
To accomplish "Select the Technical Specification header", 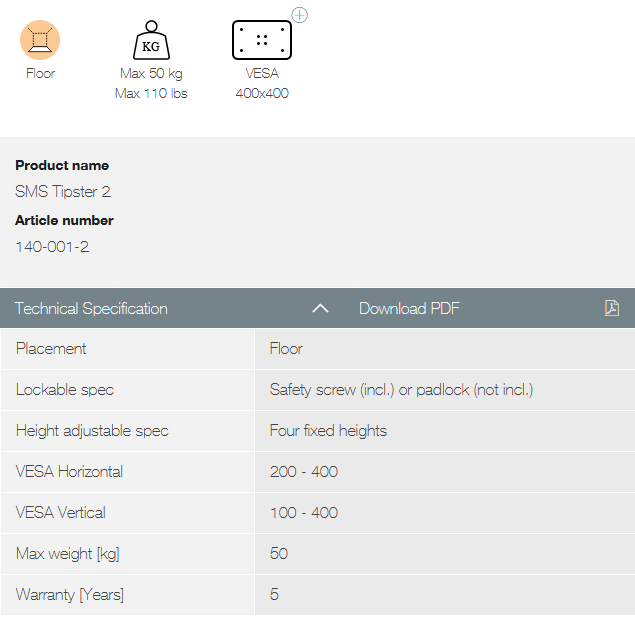I will pyautogui.click(x=92, y=308).
